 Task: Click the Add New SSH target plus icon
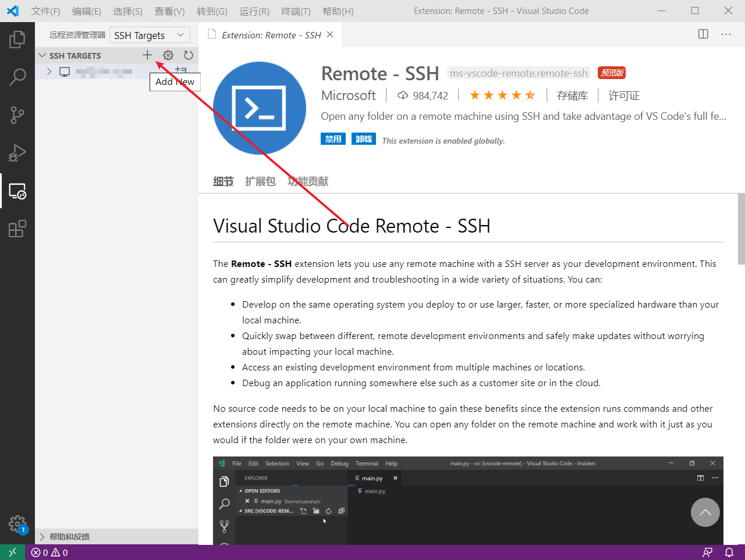pyautogui.click(x=147, y=55)
